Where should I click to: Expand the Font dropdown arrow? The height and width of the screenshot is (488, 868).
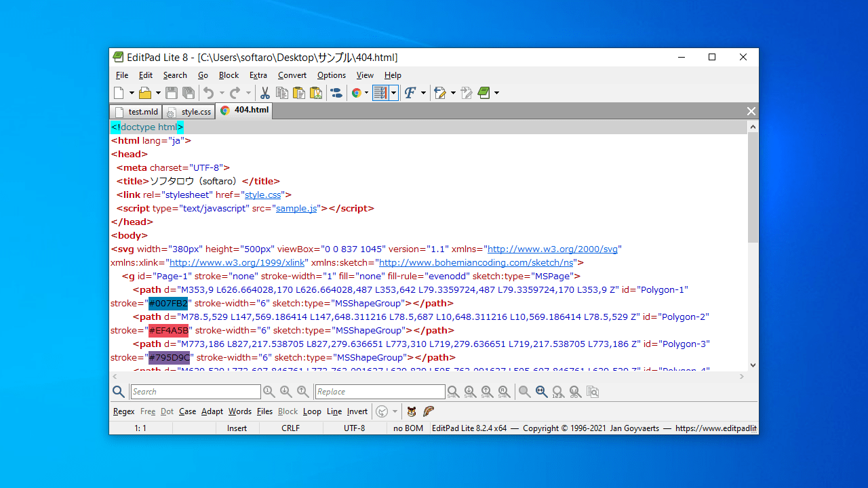[x=423, y=93]
